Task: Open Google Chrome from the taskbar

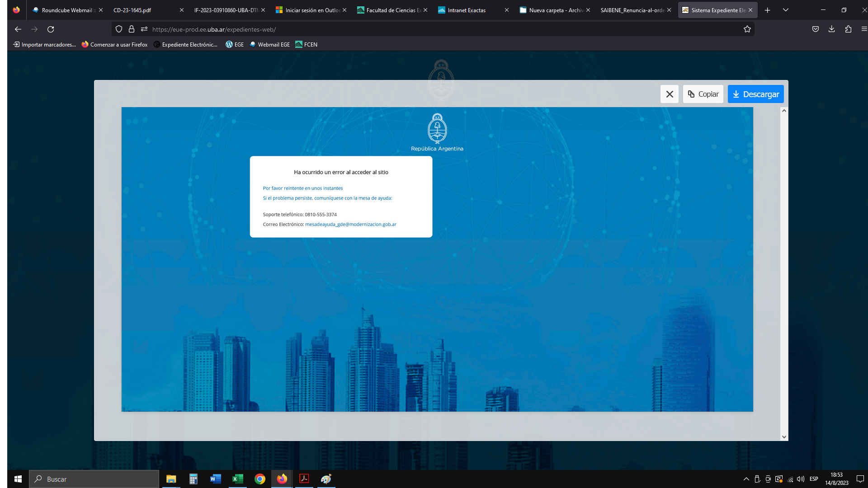Action: point(259,479)
